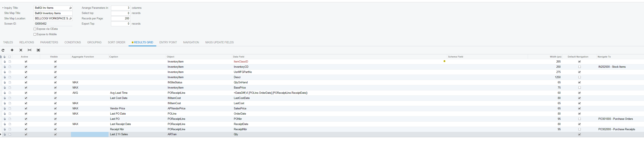Screen dimensions: 644x150
Task: Enable Expose via OData checkbox
Action: [35, 29]
